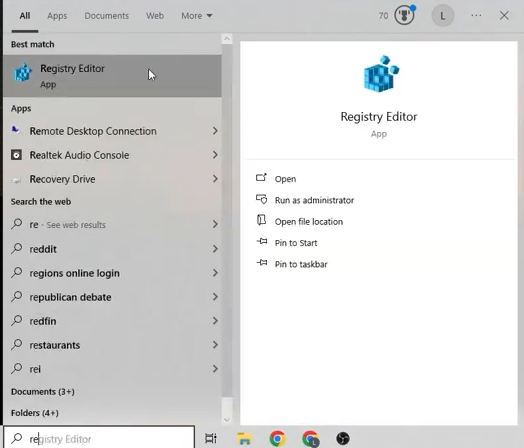Pin Registry Editor to taskbar
The image size is (524, 448).
tap(301, 264)
